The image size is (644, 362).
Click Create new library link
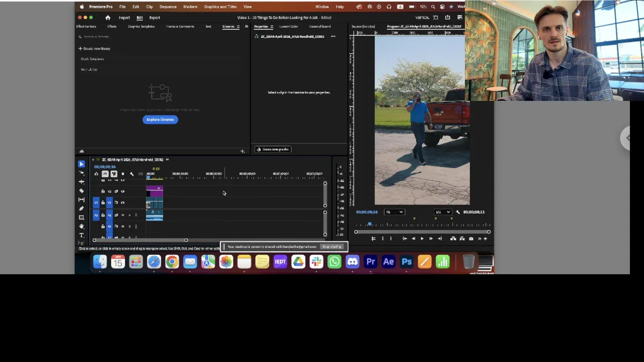tap(94, 49)
